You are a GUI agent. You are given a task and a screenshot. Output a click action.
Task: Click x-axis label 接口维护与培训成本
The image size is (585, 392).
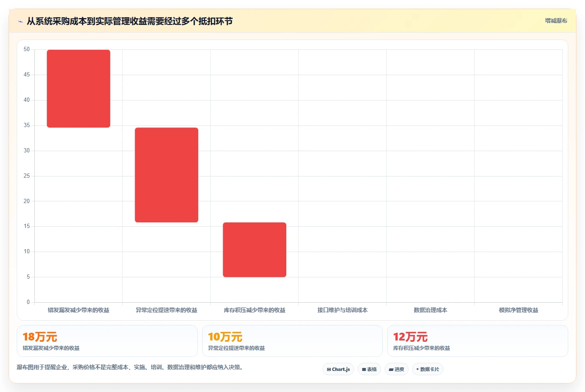(343, 310)
